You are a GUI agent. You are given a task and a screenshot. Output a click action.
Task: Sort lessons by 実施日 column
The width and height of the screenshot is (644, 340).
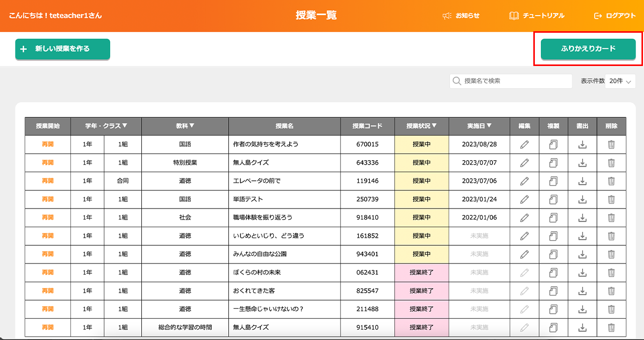479,126
